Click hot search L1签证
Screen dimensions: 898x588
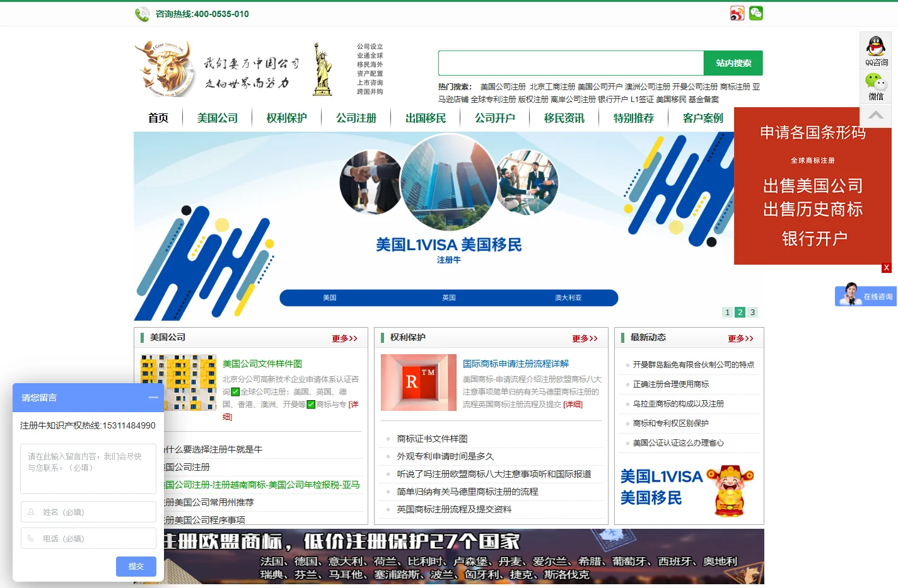coord(642,100)
